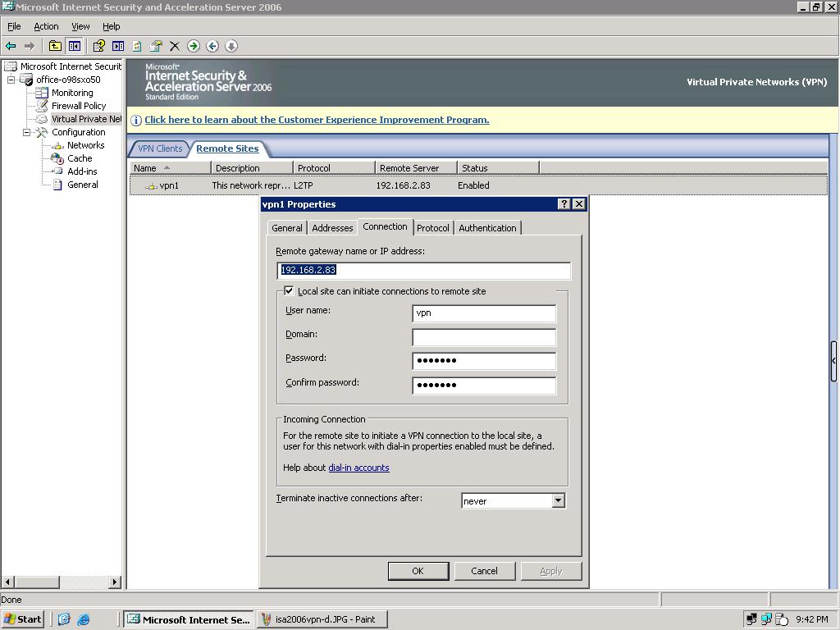Switch to the VPN Clients tab
The width and height of the screenshot is (840, 630).
[x=160, y=148]
